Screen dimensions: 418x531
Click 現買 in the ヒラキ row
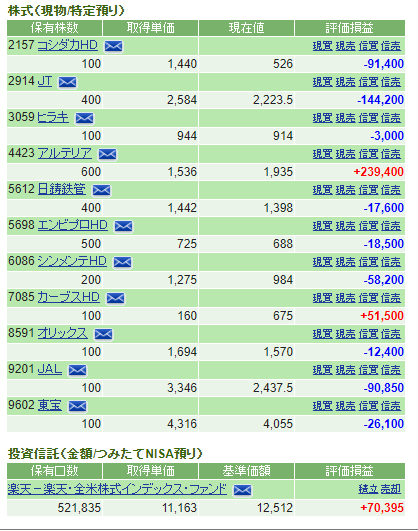(322, 118)
